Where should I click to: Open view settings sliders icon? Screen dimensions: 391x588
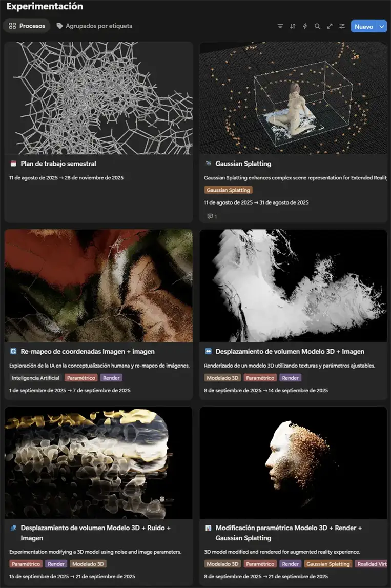point(342,26)
